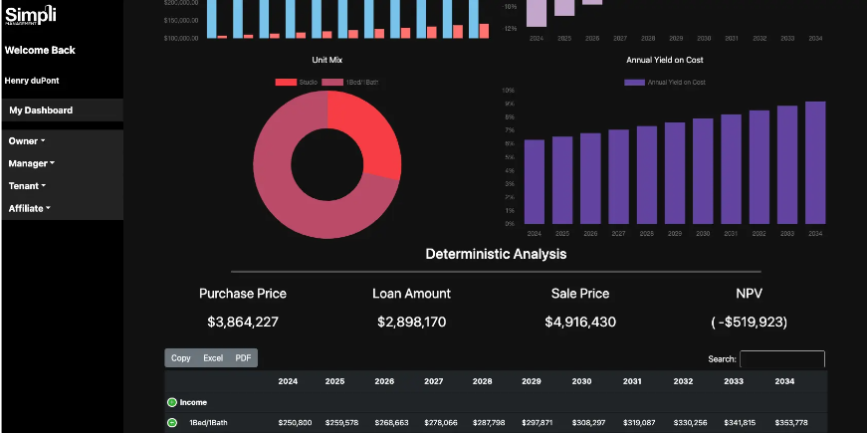The image size is (868, 433).
Task: Click the Loan Amount value $2,898,170
Action: 412,322
